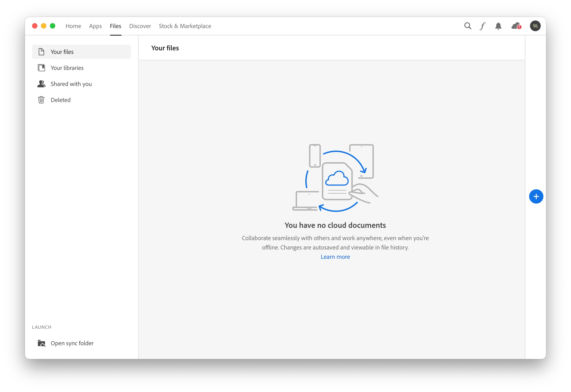Open Your libraries section
571x392 pixels.
(67, 68)
